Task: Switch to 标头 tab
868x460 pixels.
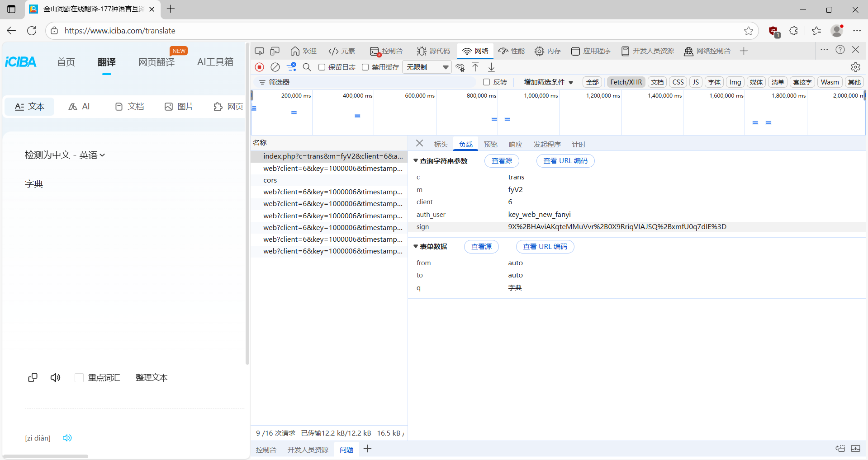Action: click(x=441, y=145)
